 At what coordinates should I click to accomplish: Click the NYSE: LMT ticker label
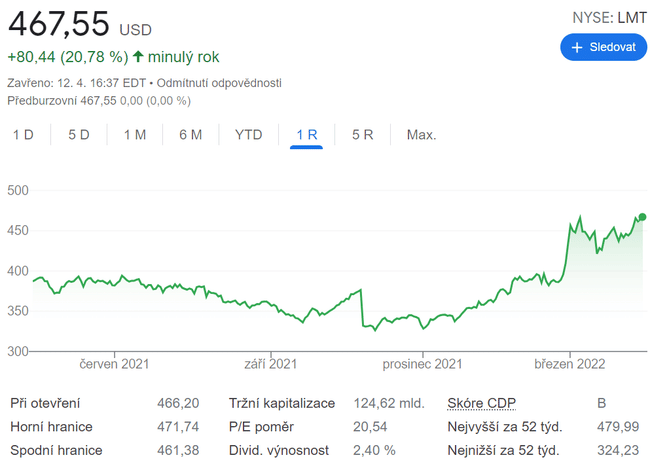(x=609, y=17)
